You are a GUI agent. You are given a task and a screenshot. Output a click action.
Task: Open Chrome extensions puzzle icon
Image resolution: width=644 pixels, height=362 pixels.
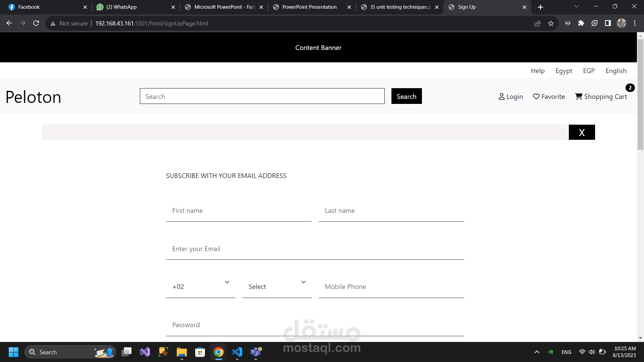tap(581, 23)
